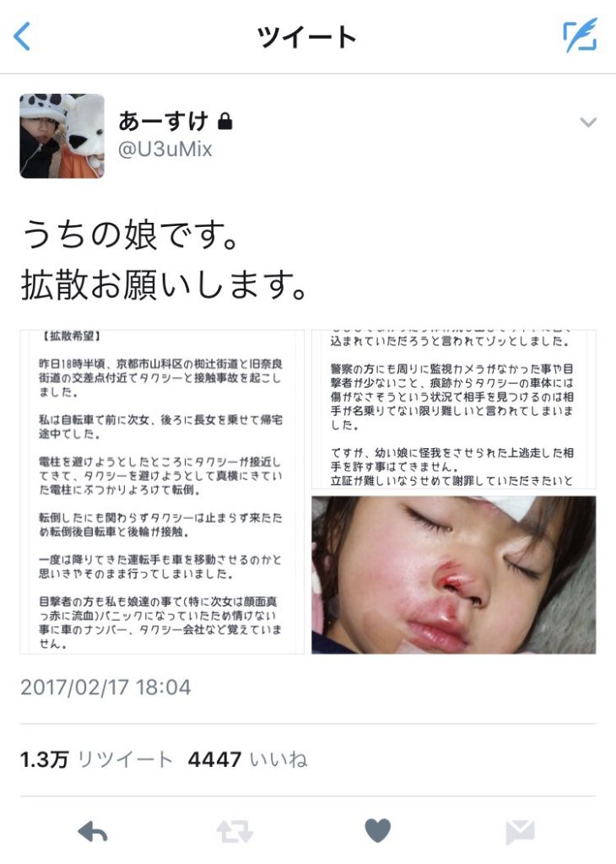
Task: Tap the retweet icon
Action: [235, 831]
